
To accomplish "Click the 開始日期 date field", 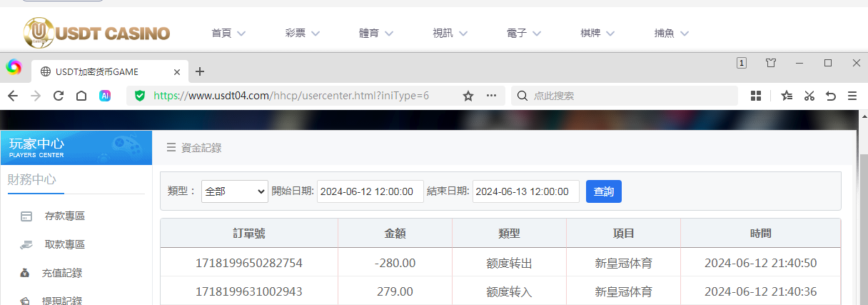I will coord(370,191).
